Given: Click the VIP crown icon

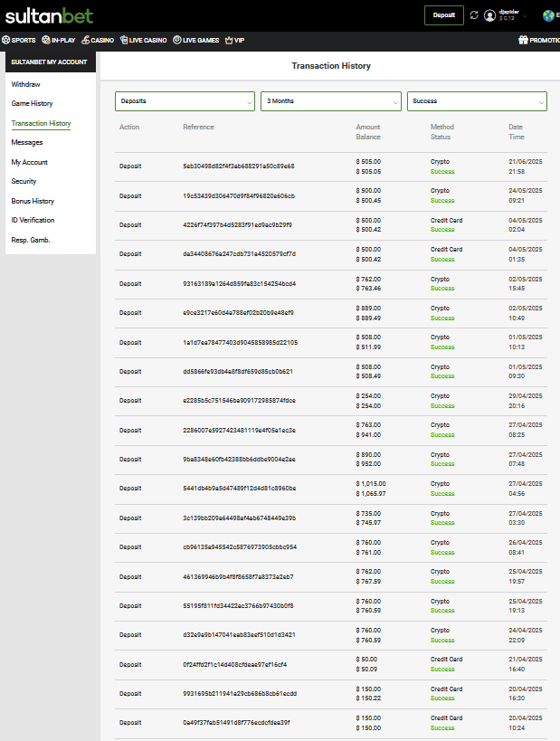Looking at the screenshot, I should (229, 40).
